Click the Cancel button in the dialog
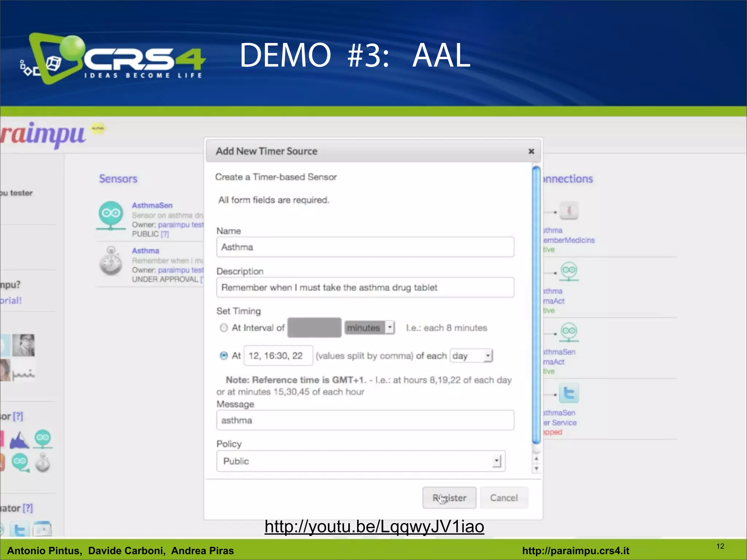The image size is (747, 560). [504, 498]
